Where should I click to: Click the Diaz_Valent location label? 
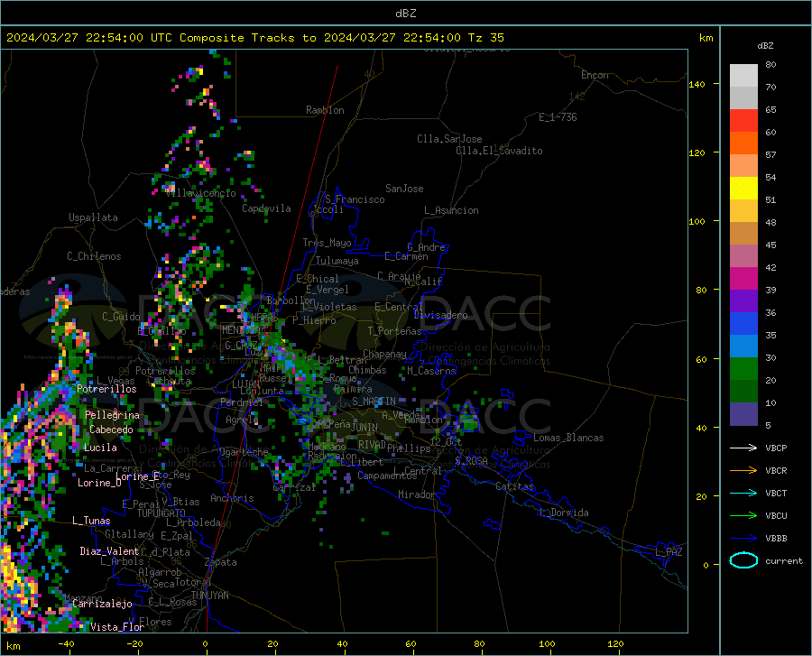(109, 551)
